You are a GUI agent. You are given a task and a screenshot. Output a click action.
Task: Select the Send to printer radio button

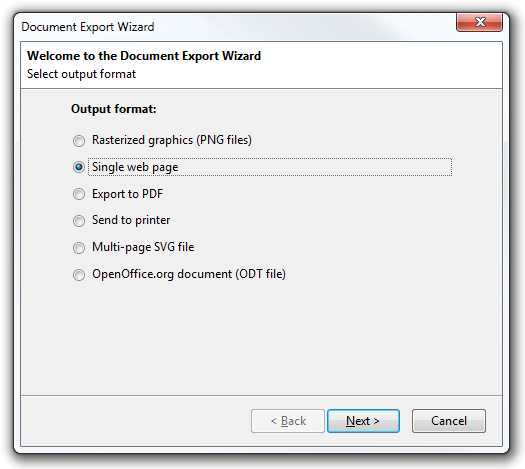[79, 221]
